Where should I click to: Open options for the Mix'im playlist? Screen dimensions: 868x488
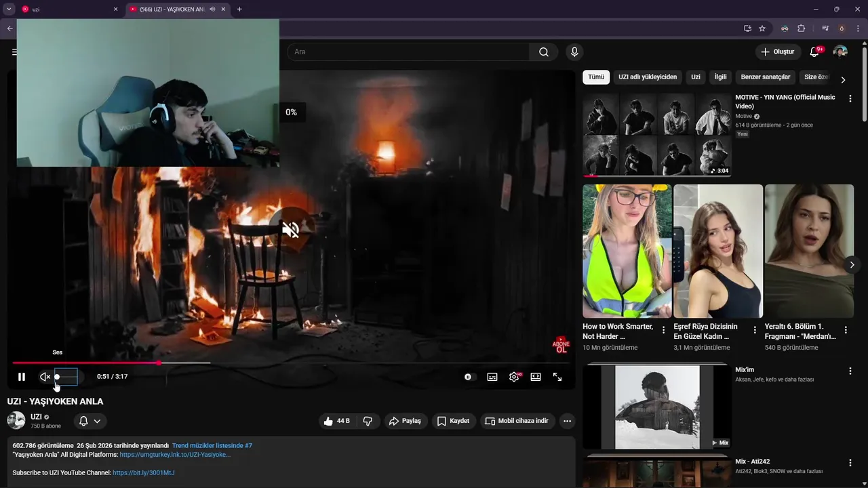[x=850, y=371]
